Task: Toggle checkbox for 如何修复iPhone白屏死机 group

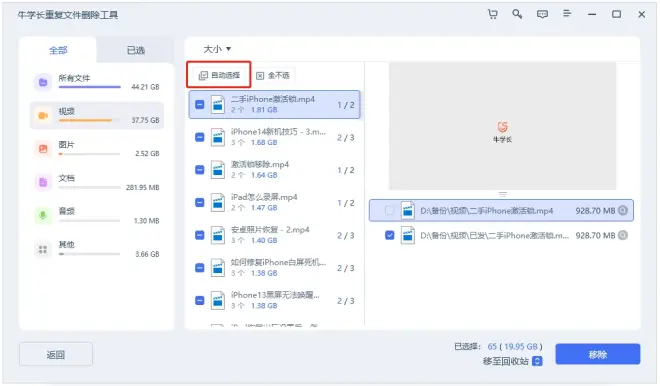Action: click(200, 268)
